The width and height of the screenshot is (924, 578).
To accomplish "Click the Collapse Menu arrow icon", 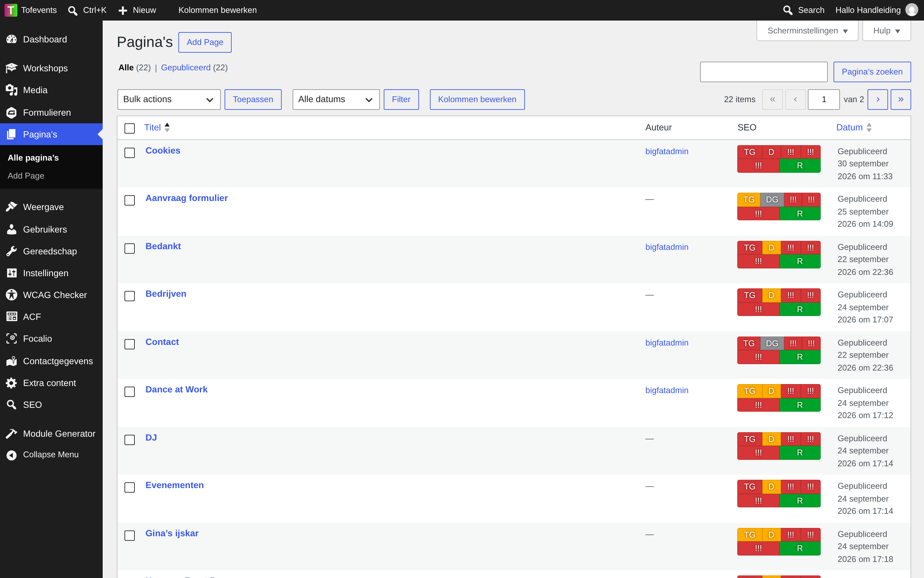I will pyautogui.click(x=12, y=455).
